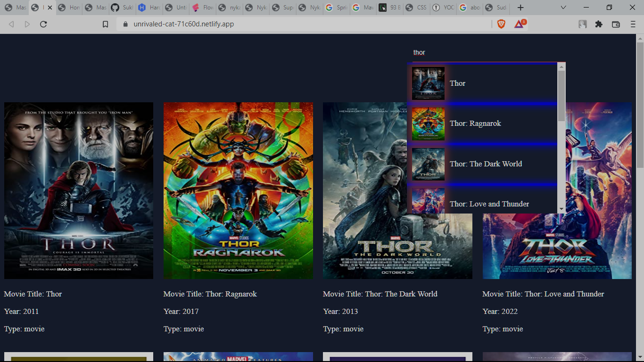The height and width of the screenshot is (362, 644).
Task: Click the profile avatar icon in toolbar
Action: click(583, 24)
